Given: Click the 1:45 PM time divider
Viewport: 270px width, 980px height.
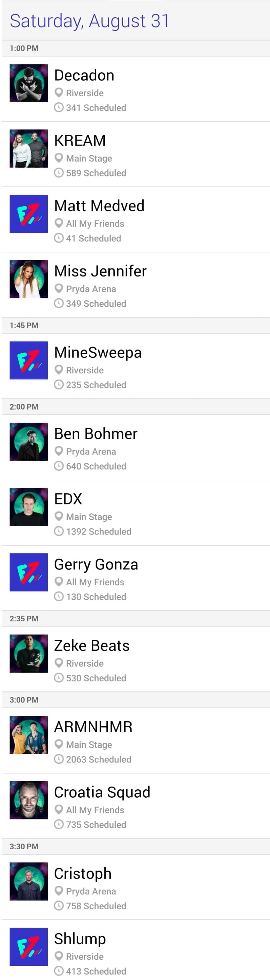Looking at the screenshot, I should (x=24, y=325).
